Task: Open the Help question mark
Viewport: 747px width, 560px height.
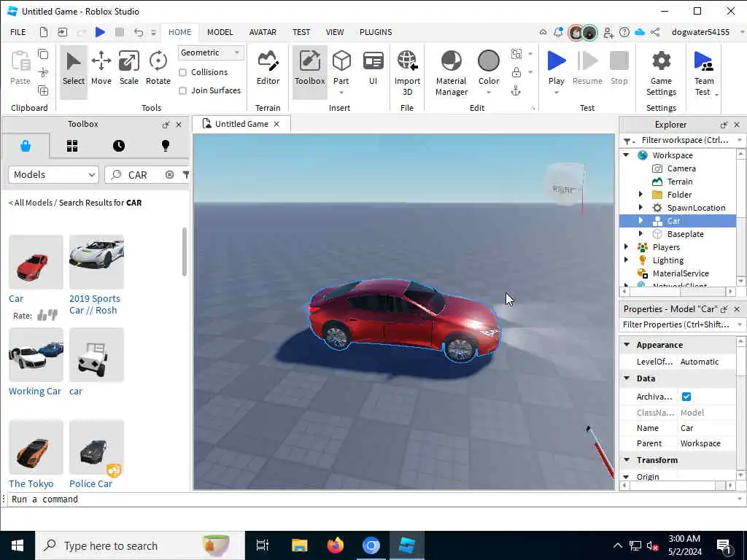Action: click(x=624, y=32)
